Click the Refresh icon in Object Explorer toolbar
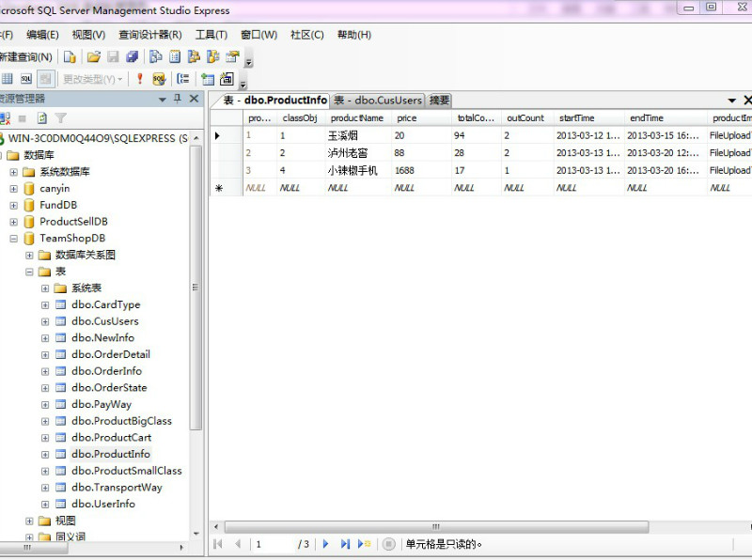752x560 pixels. 41,118
